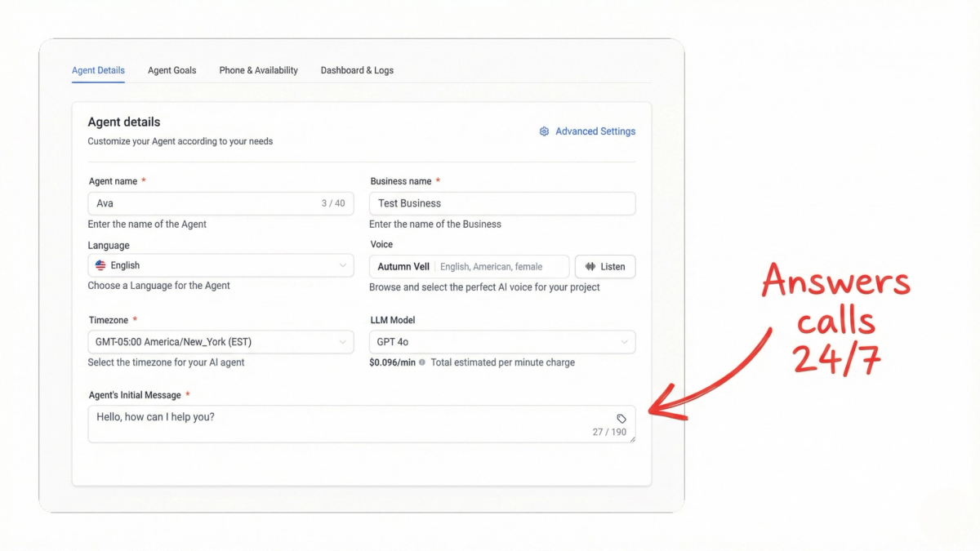Image resolution: width=980 pixels, height=551 pixels.
Task: Click the 'Enter the name of the Business' hint
Action: pyautogui.click(x=435, y=224)
